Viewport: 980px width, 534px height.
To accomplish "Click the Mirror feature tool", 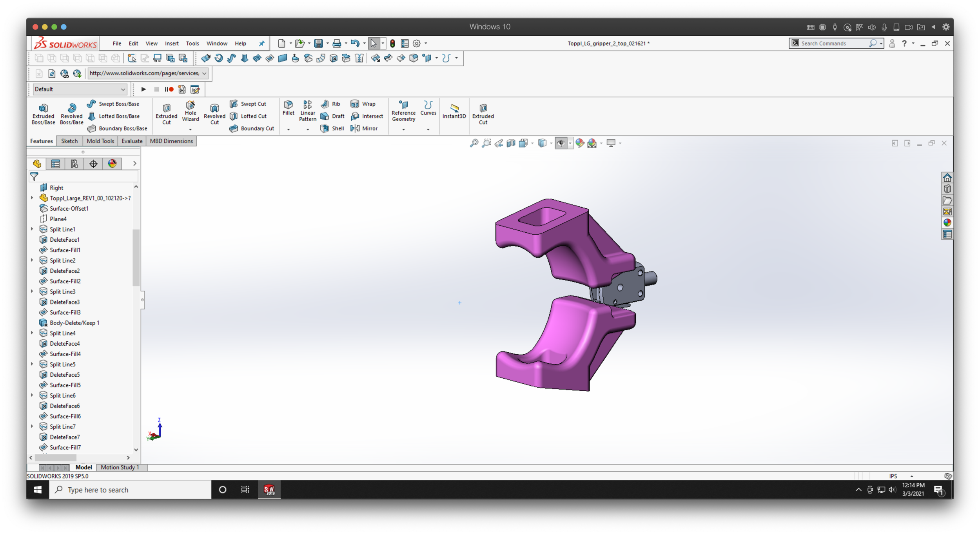I will [364, 128].
